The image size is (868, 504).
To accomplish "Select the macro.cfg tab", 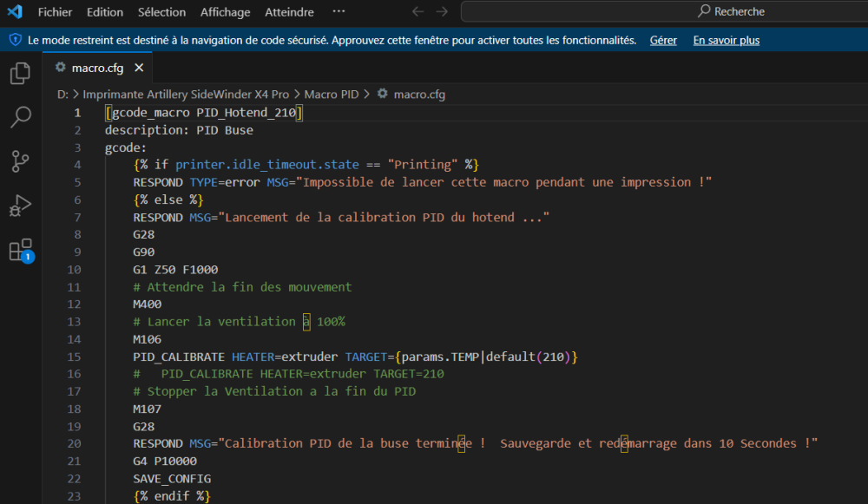I will point(96,67).
